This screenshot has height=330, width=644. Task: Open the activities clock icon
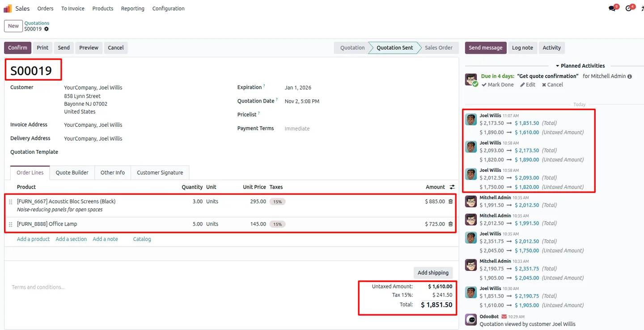pos(629,8)
